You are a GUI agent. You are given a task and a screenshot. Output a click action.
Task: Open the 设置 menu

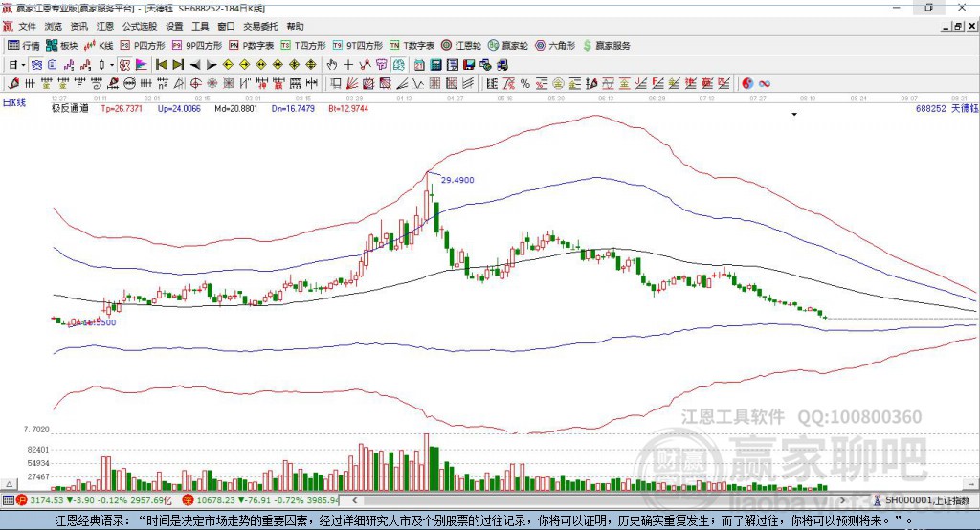coord(174,26)
